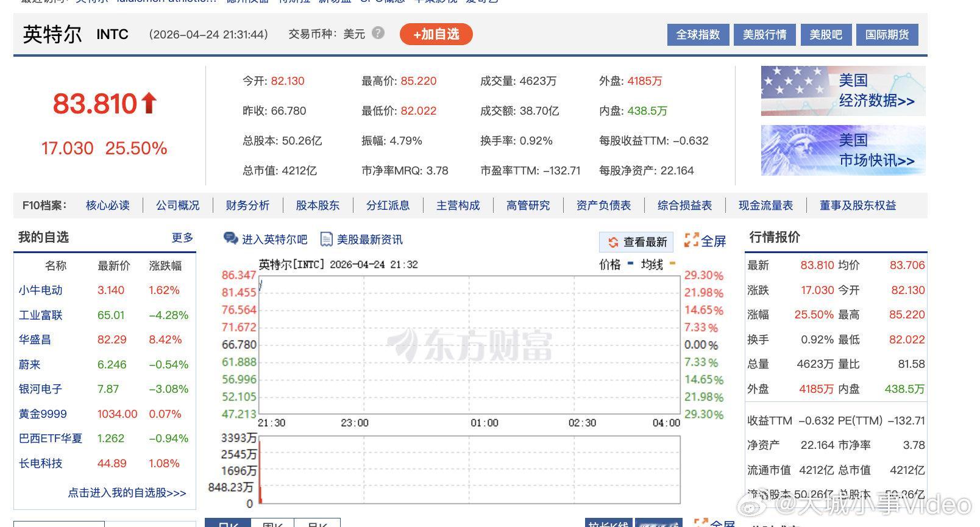Open the 综合损益表 F10 tab

pos(684,206)
